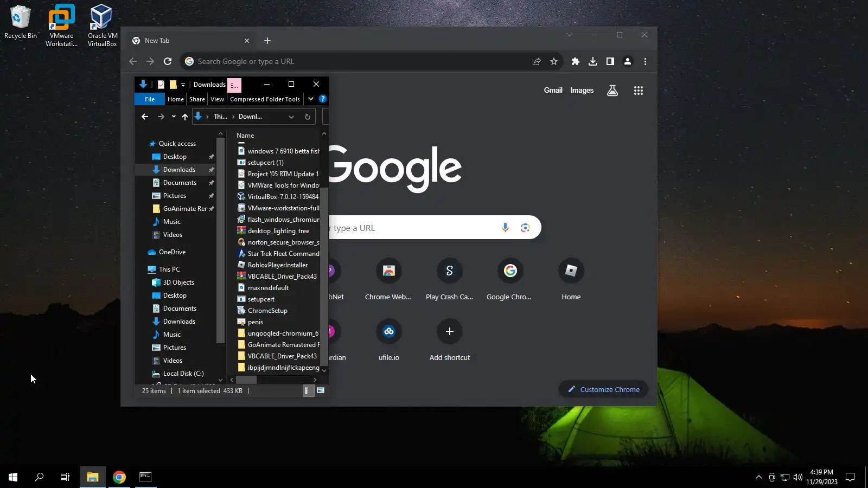The image size is (868, 488).
Task: Open the Action Center notifications
Action: [850, 477]
